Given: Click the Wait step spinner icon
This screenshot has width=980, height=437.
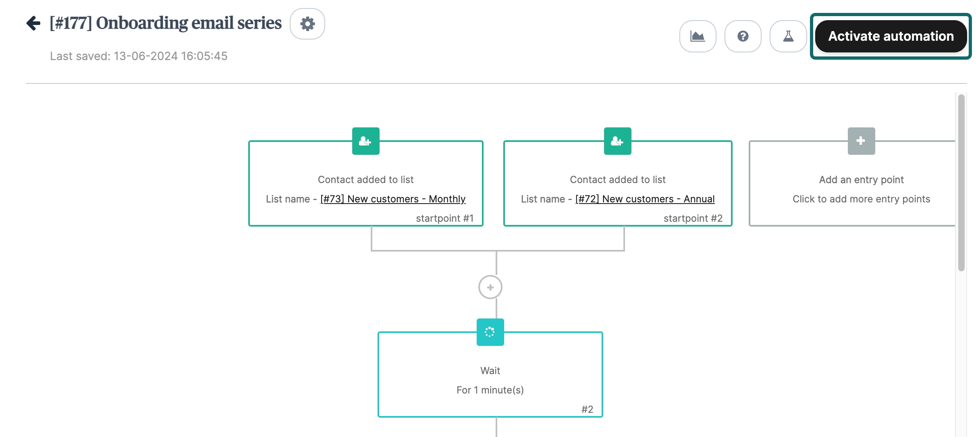Looking at the screenshot, I should [490, 332].
